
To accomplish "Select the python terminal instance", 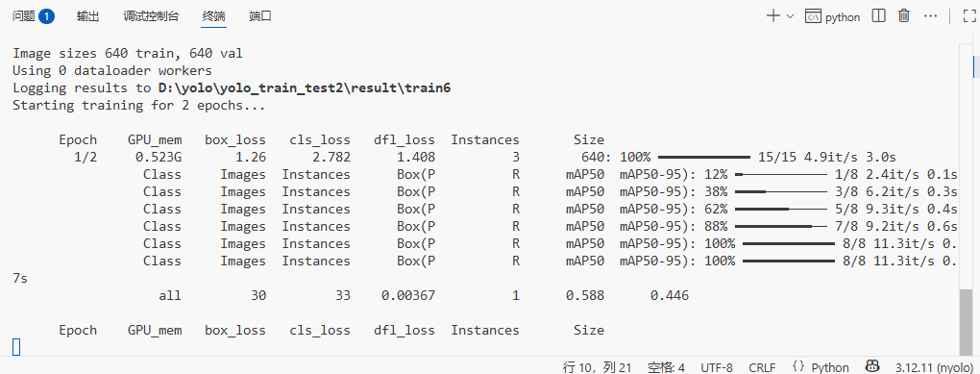I will coord(832,17).
